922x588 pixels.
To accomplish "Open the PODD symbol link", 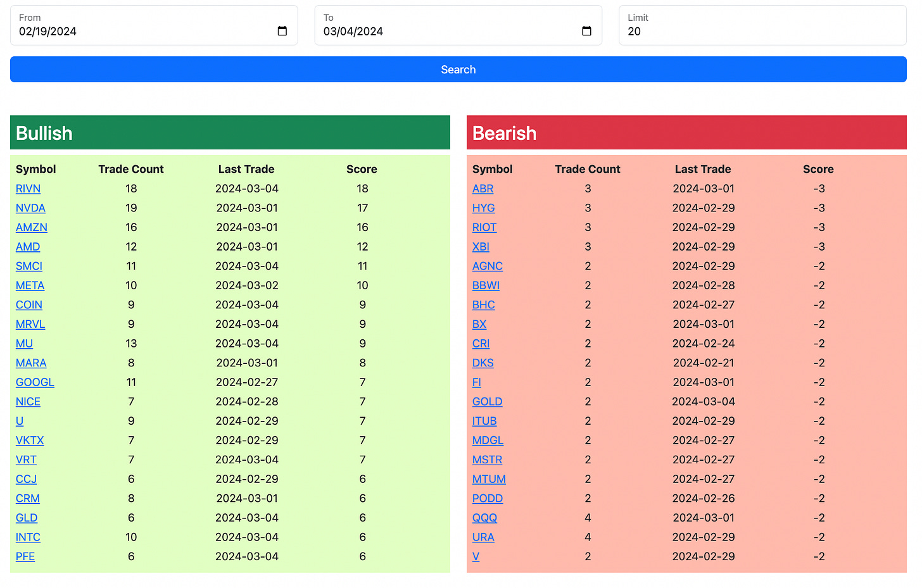I will tap(488, 499).
